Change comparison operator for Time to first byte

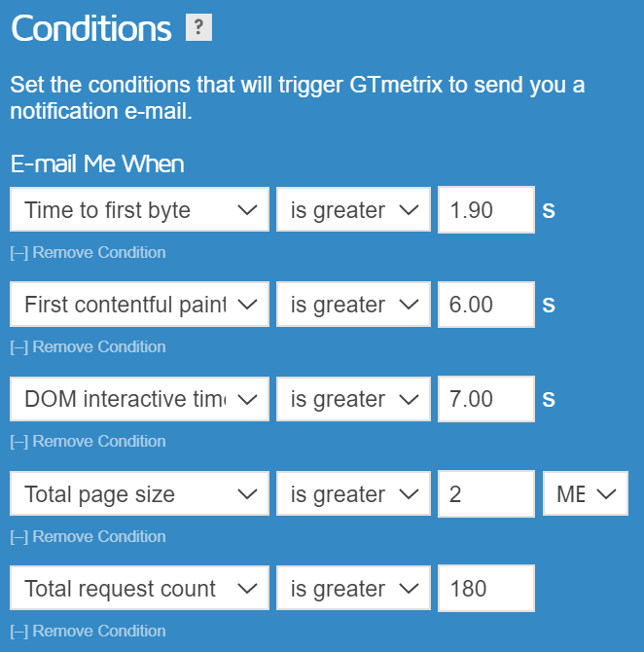click(x=353, y=209)
